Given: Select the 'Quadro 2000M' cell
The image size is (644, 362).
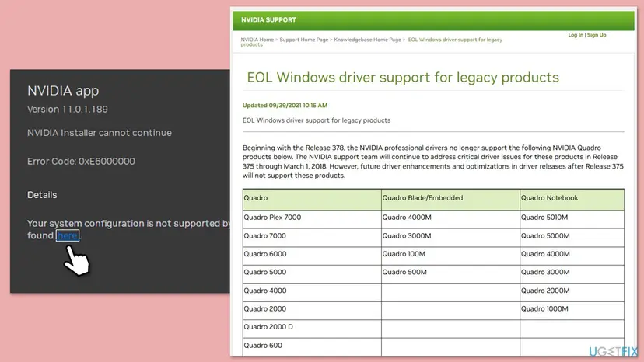Looking at the screenshot, I should click(x=572, y=292).
